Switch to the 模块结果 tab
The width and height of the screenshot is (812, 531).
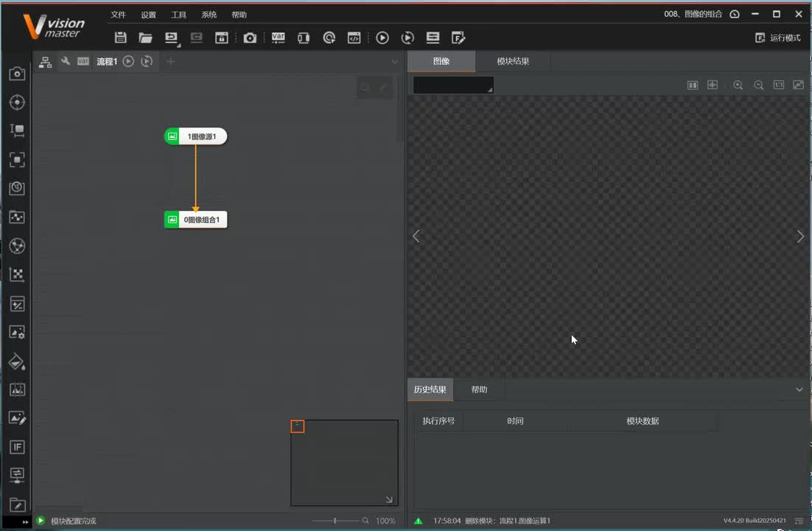[x=513, y=61]
